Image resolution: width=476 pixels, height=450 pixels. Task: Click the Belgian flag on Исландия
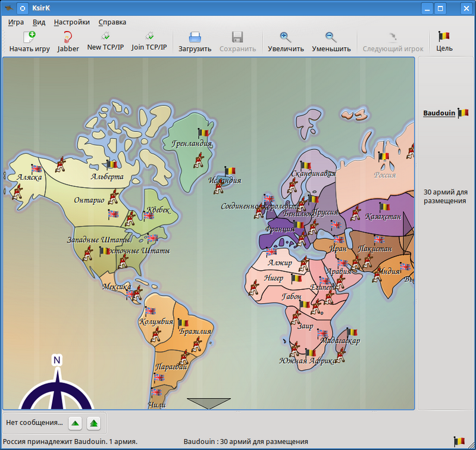pos(230,171)
